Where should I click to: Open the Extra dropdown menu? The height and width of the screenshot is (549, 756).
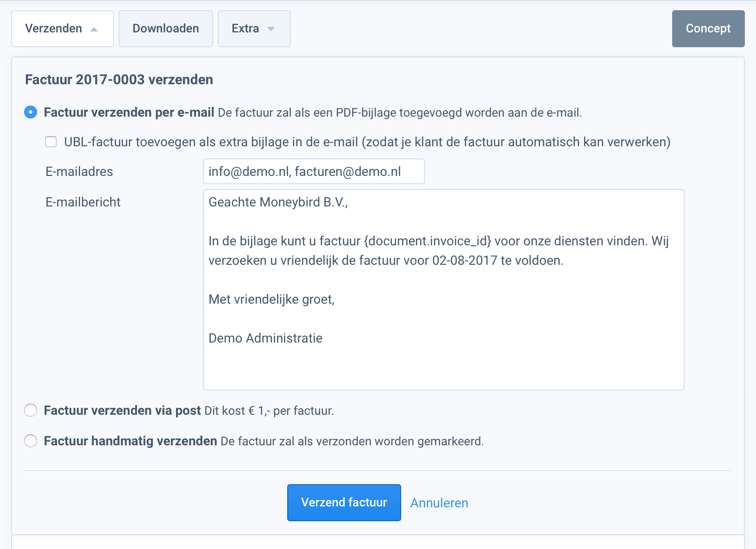(x=254, y=29)
